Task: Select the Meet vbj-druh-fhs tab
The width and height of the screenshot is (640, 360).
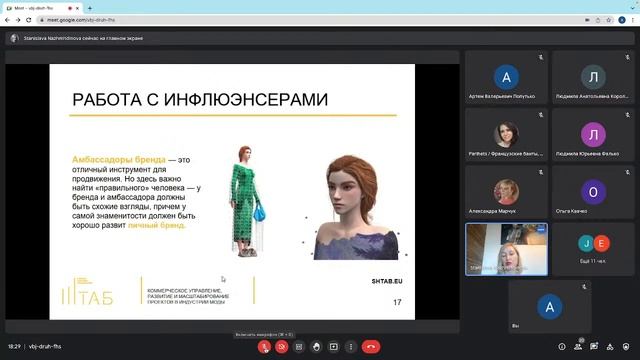Action: (41, 8)
